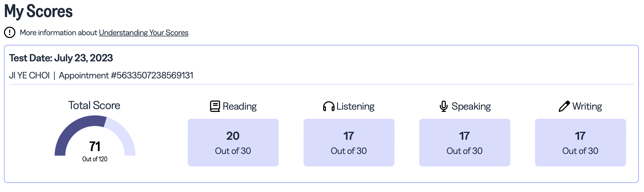Viewport: 644px width, 192px height.
Task: Select the Writing score card
Action: (580, 142)
